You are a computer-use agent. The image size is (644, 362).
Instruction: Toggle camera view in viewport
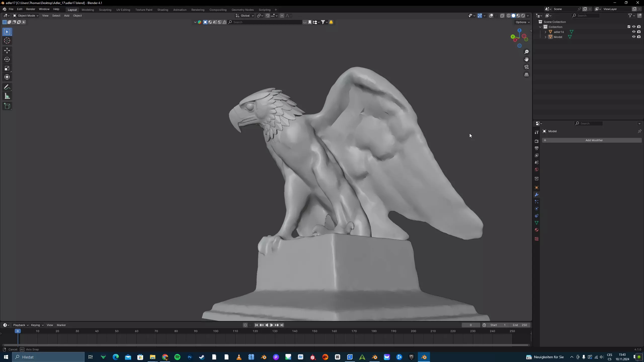(x=527, y=67)
